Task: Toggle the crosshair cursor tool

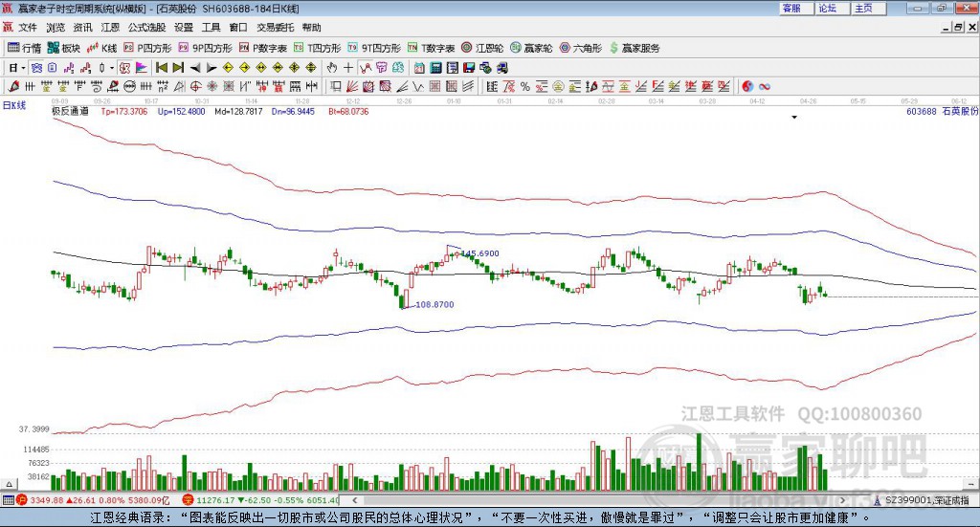Action: (348, 68)
